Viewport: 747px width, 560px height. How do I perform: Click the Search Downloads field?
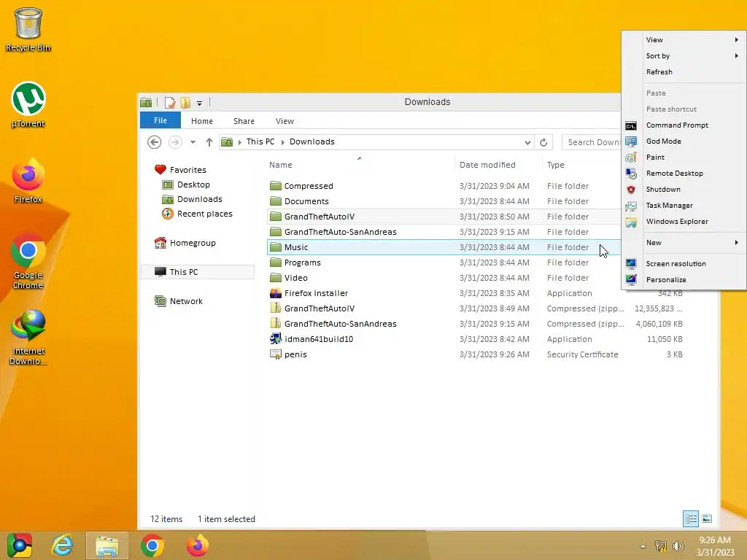pyautogui.click(x=591, y=142)
